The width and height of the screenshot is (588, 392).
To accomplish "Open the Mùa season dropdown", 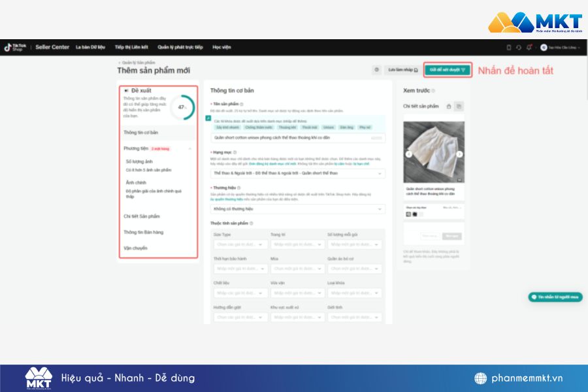I will point(297,269).
